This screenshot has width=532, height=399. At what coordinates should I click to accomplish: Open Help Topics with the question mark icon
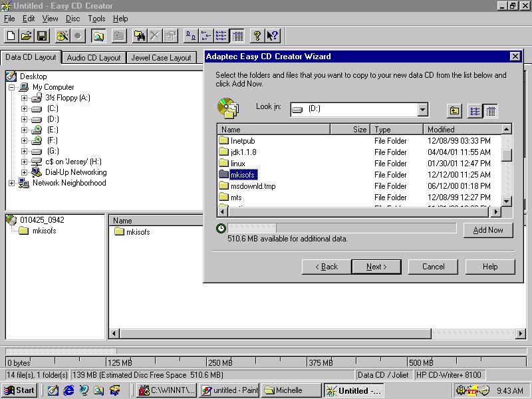click(x=257, y=36)
